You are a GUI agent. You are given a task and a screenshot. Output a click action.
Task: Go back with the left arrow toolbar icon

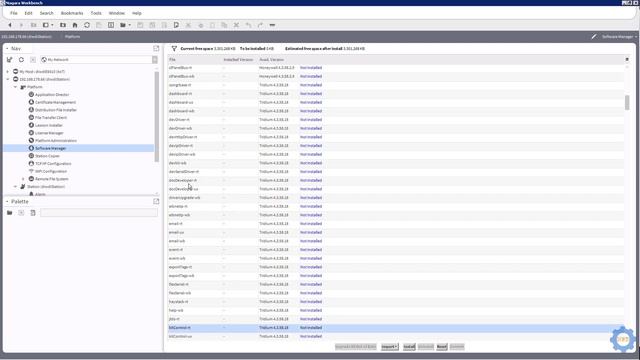(x=10, y=25)
